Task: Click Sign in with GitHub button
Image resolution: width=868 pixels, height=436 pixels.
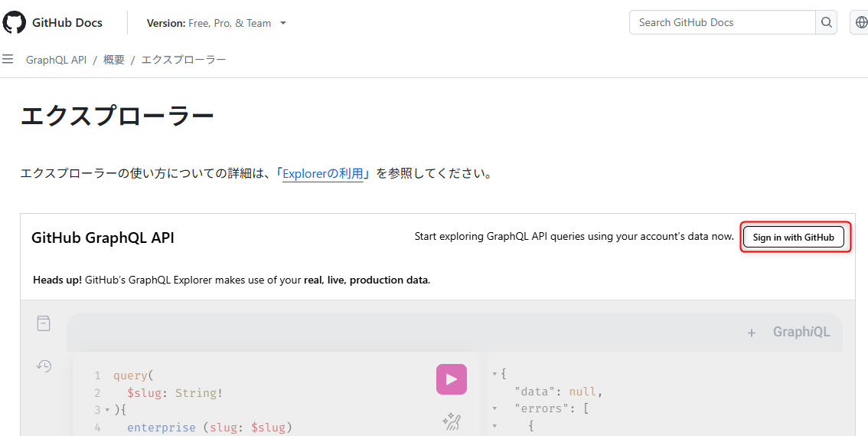Action: (x=793, y=237)
